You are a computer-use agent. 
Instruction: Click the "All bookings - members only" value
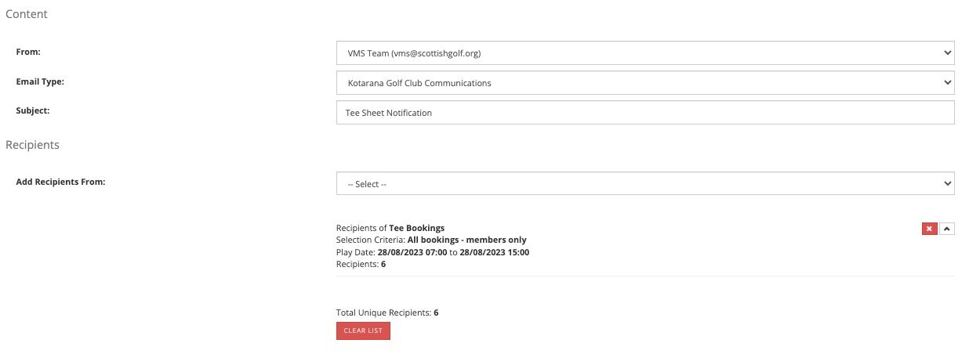[466, 240]
